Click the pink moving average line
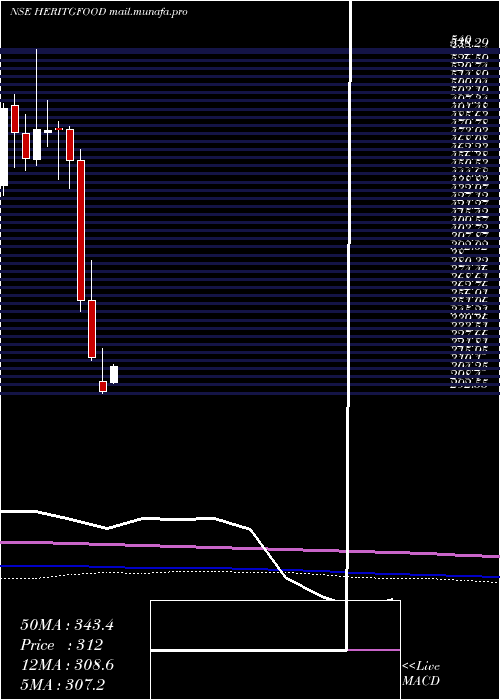The width and height of the screenshot is (500, 700). [250, 549]
